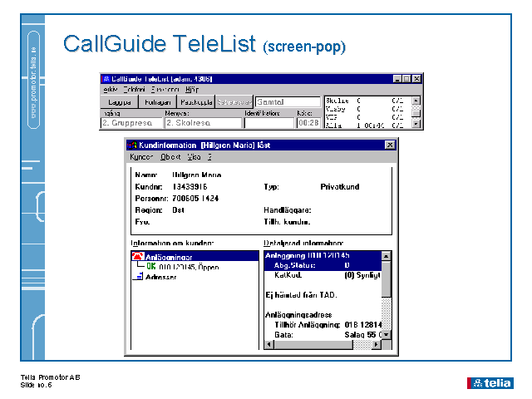Image resolution: width=532 pixels, height=399 pixels.
Task: Select the Adresser tree node
Action: 160,277
